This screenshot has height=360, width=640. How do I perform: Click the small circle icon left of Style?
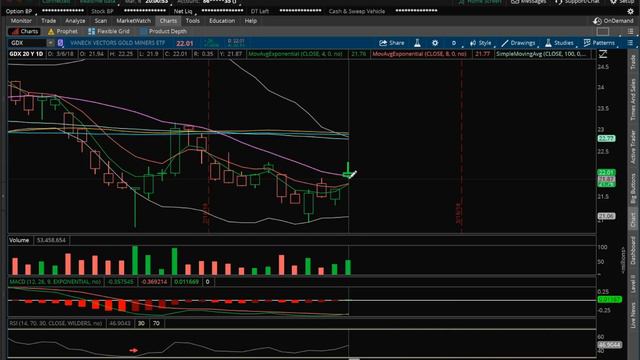pos(454,43)
